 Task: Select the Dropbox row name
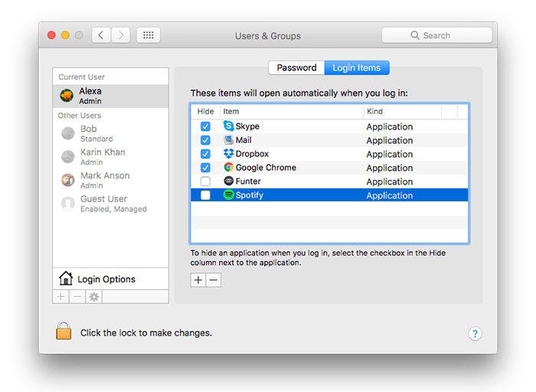point(252,154)
